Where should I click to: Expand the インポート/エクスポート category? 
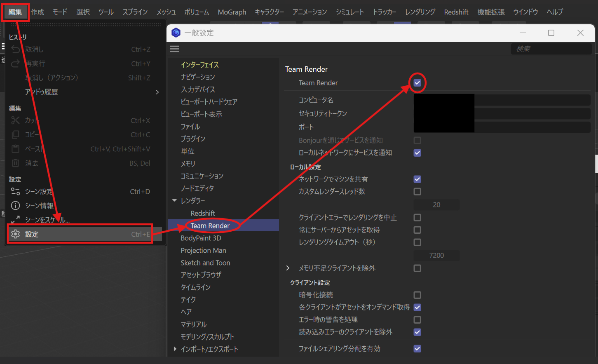[175, 349]
